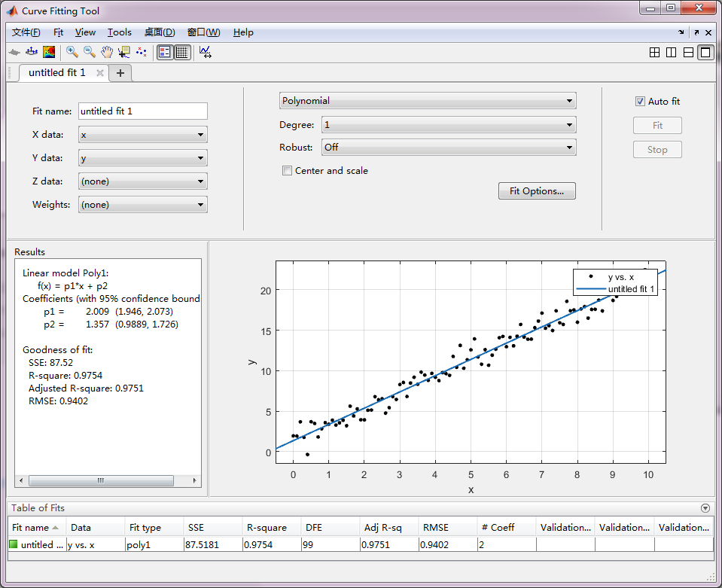This screenshot has height=588, width=722.
Task: Open the Degree dropdown
Action: click(x=449, y=125)
